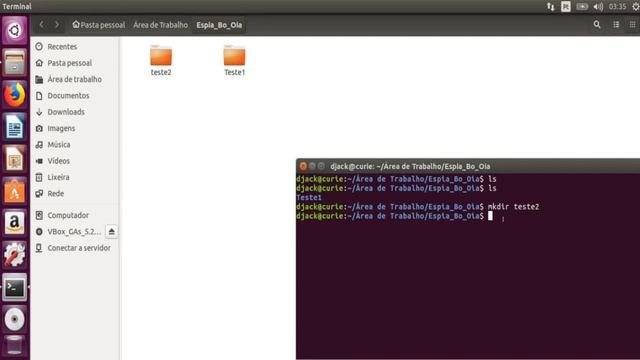This screenshot has width=640, height=360.
Task: Click the 'Teste1' ls output in terminal
Action: click(x=309, y=198)
